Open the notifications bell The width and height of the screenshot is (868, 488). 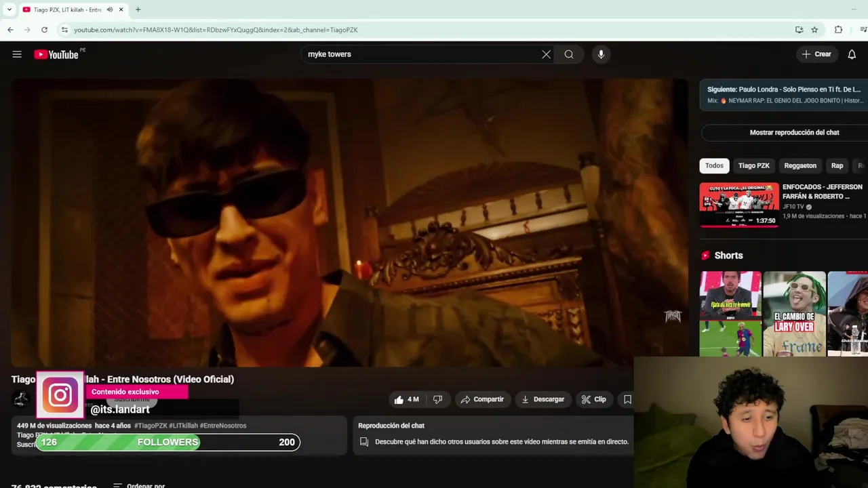click(x=852, y=54)
